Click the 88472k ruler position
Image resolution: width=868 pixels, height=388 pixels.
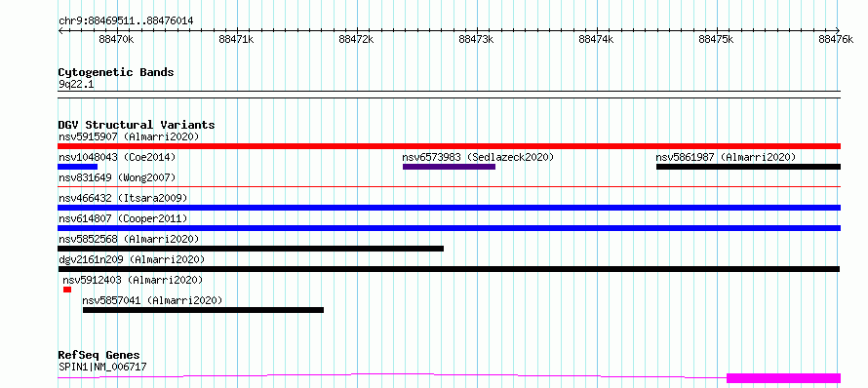pos(357,39)
